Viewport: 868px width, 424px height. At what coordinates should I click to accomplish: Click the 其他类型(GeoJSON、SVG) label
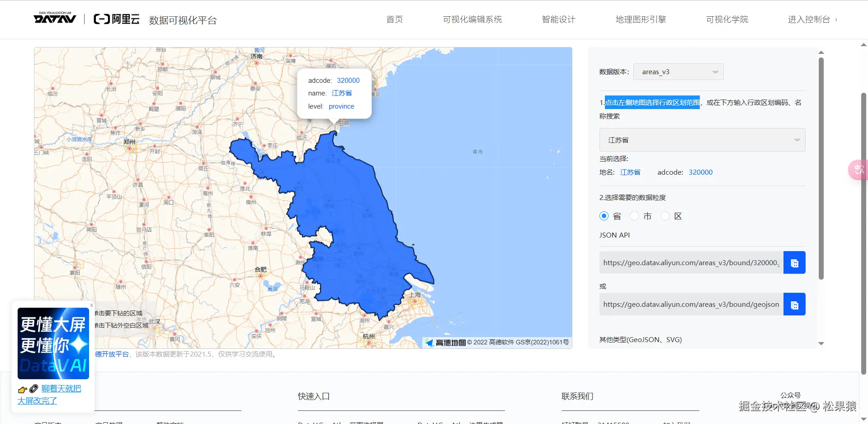[x=641, y=340]
